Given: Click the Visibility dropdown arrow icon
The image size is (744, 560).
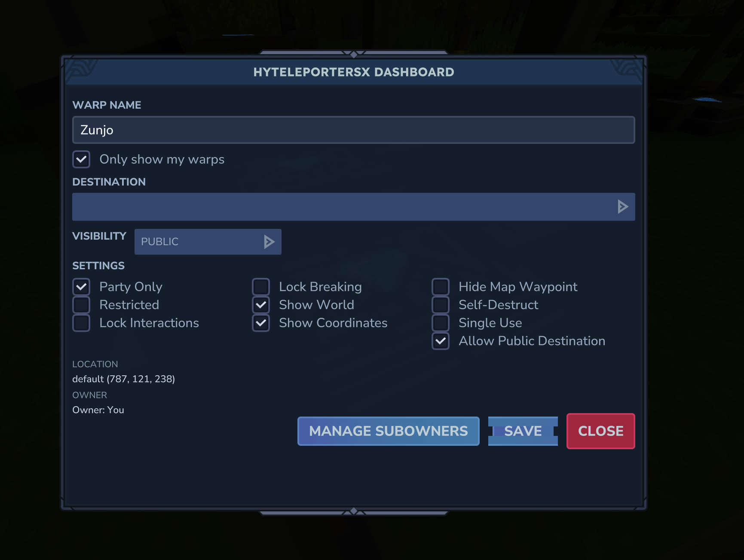Looking at the screenshot, I should [x=269, y=242].
